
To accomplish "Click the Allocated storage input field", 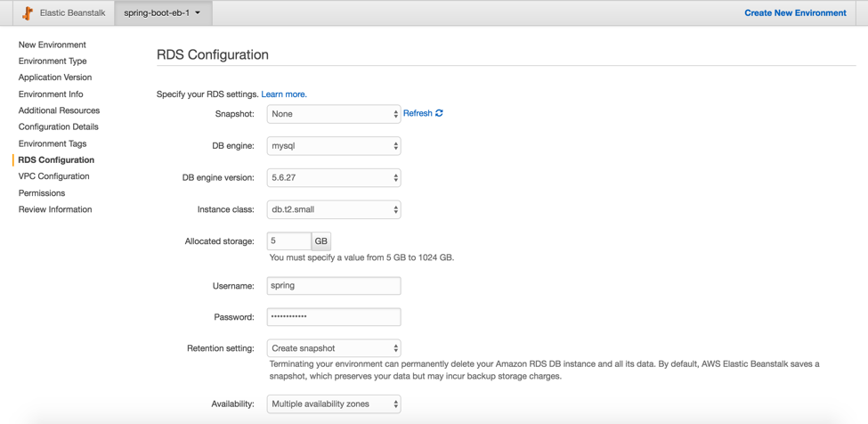I will tap(289, 241).
